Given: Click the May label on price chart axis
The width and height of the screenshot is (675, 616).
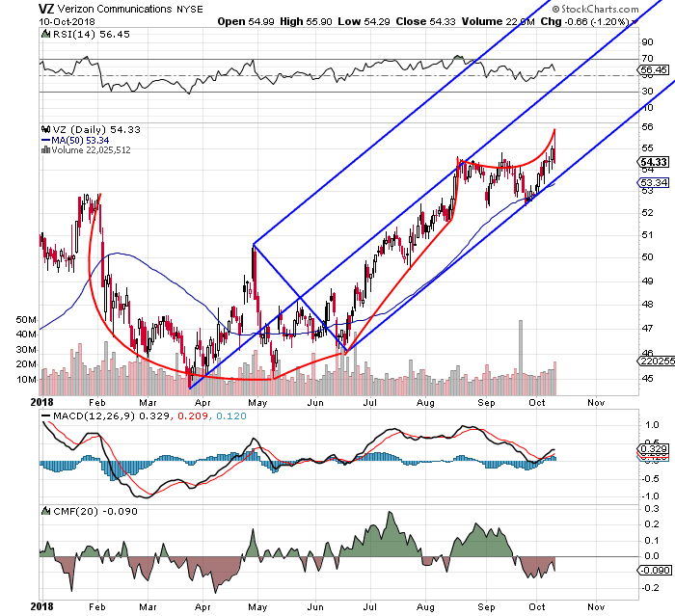Looking at the screenshot, I should [x=257, y=403].
